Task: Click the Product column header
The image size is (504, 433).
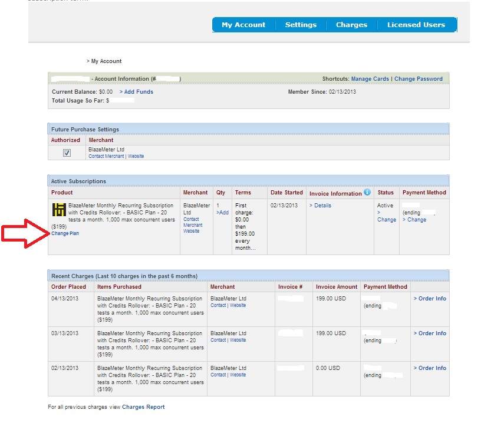Action: click(x=62, y=193)
